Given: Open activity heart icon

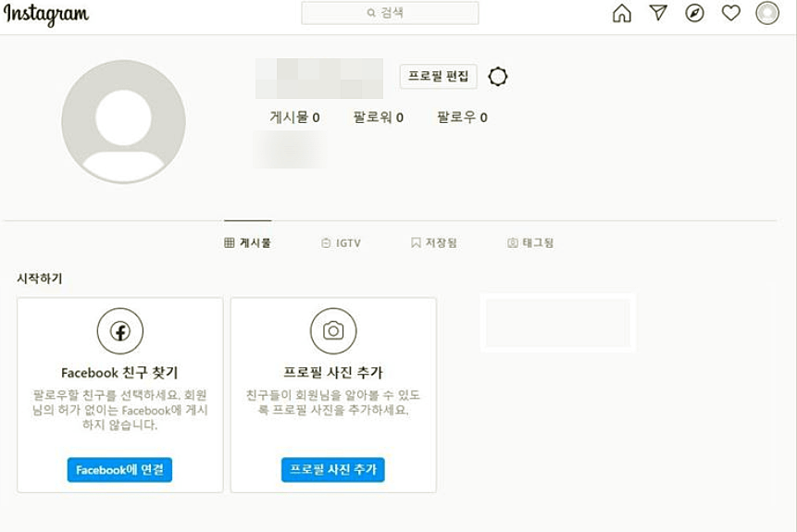Looking at the screenshot, I should tap(731, 13).
